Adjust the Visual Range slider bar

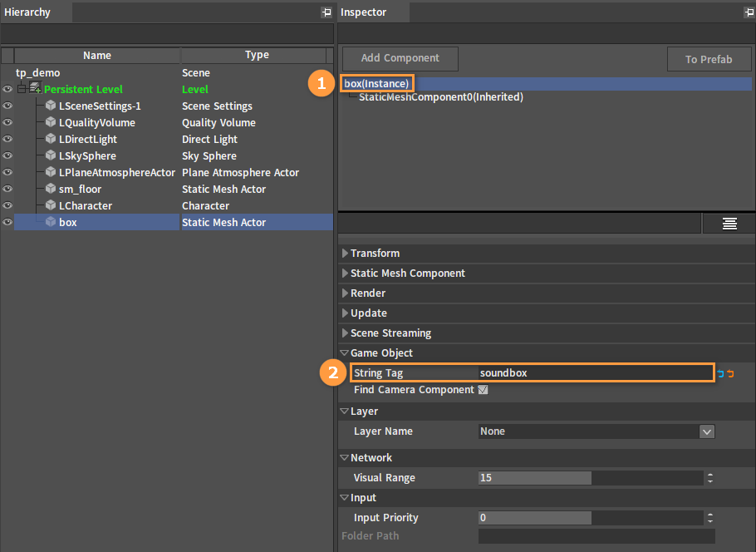click(x=591, y=478)
